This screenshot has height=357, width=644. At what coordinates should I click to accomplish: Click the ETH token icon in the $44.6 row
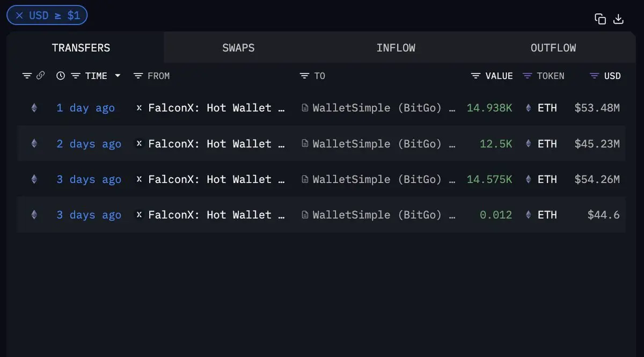[x=528, y=215]
